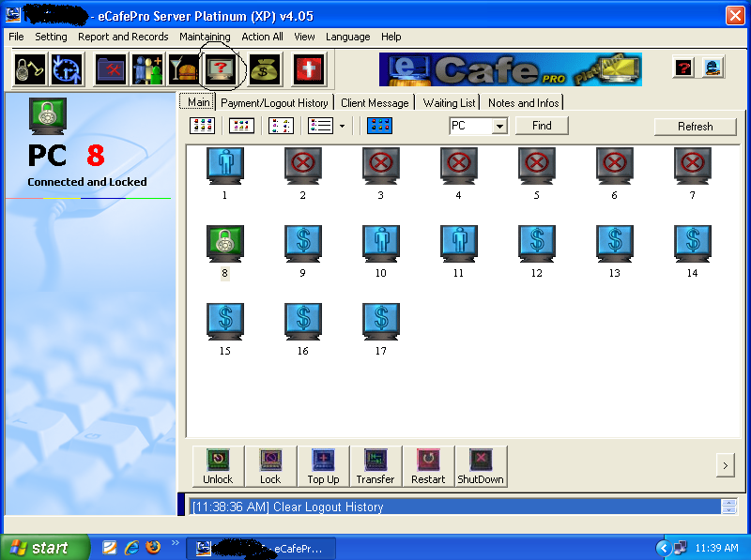Select PC 10 user icon
The width and height of the screenshot is (751, 560).
pyautogui.click(x=381, y=244)
